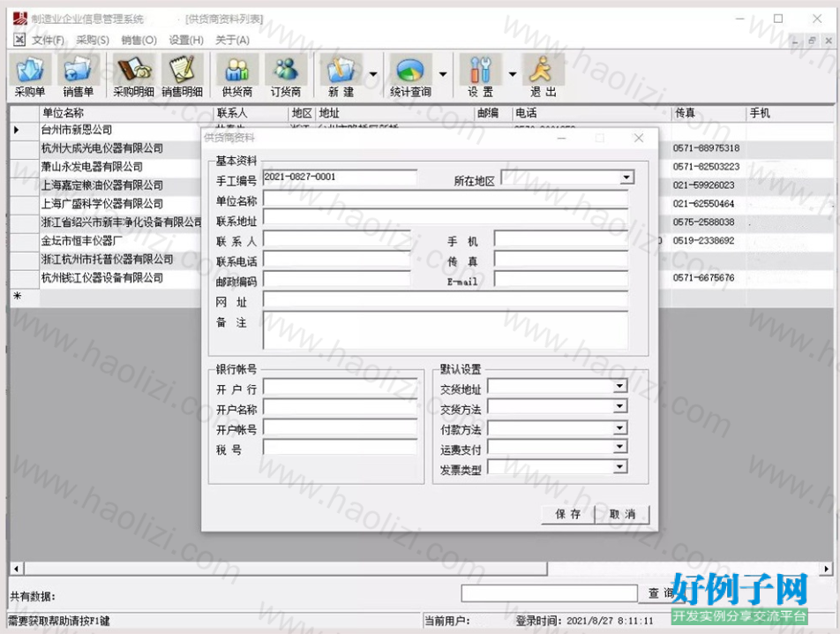This screenshot has width=840, height=634.
Task: Click the 手机 column header
Action: click(790, 113)
